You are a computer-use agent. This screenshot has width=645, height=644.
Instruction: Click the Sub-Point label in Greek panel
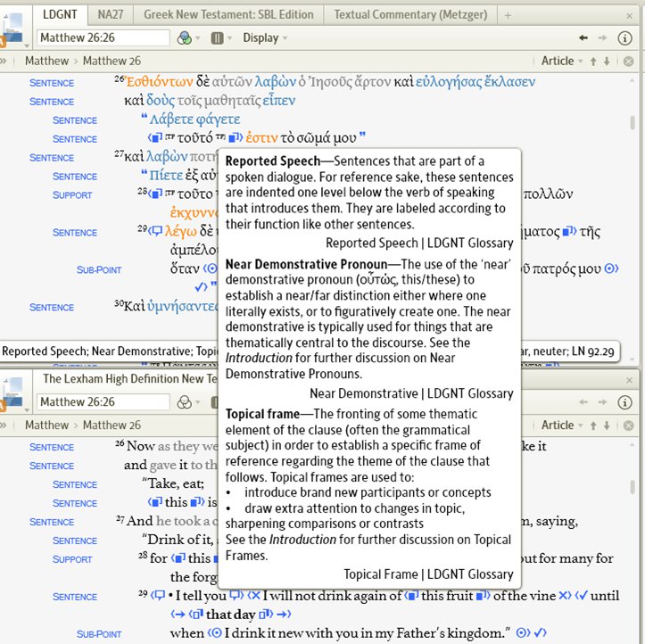[x=99, y=270]
